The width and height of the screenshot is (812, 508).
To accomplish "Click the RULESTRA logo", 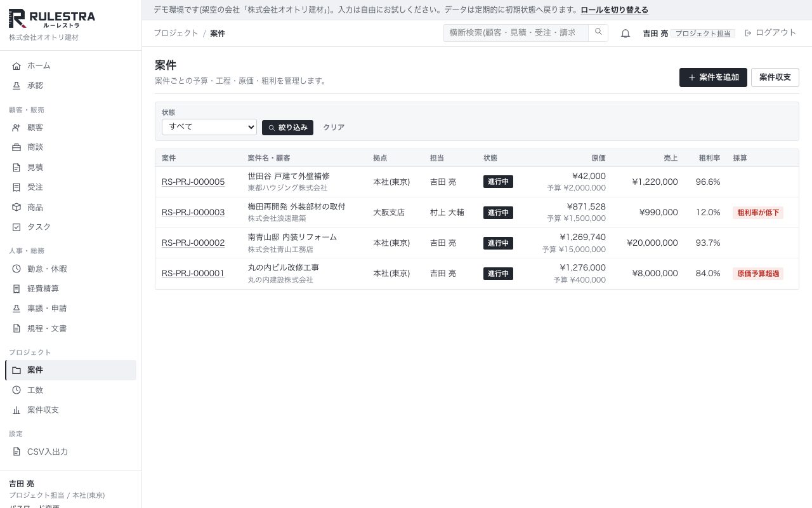I will (52, 19).
